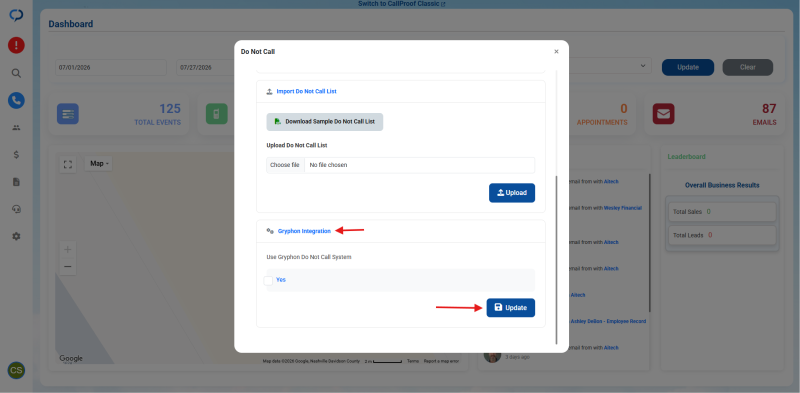Open the sidebar search icon
Image resolution: width=800 pixels, height=393 pixels.
click(16, 73)
